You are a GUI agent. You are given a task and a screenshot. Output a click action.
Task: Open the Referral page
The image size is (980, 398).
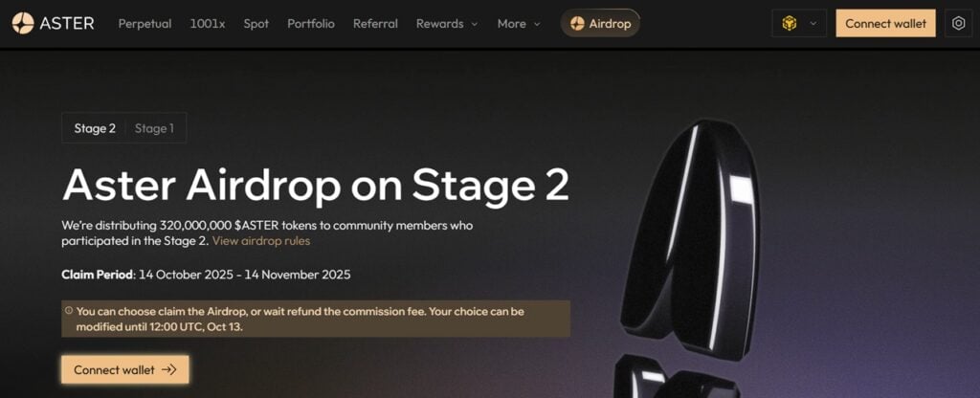tap(375, 24)
